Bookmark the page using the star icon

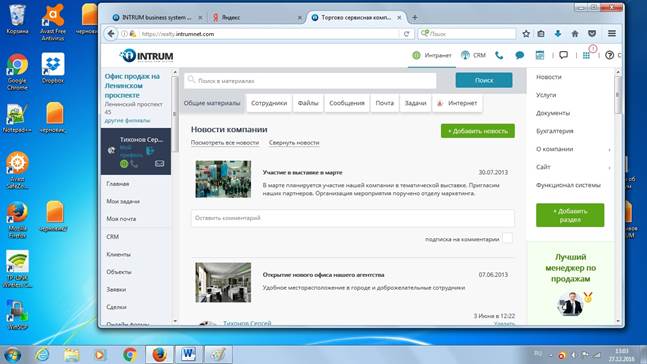[526, 34]
